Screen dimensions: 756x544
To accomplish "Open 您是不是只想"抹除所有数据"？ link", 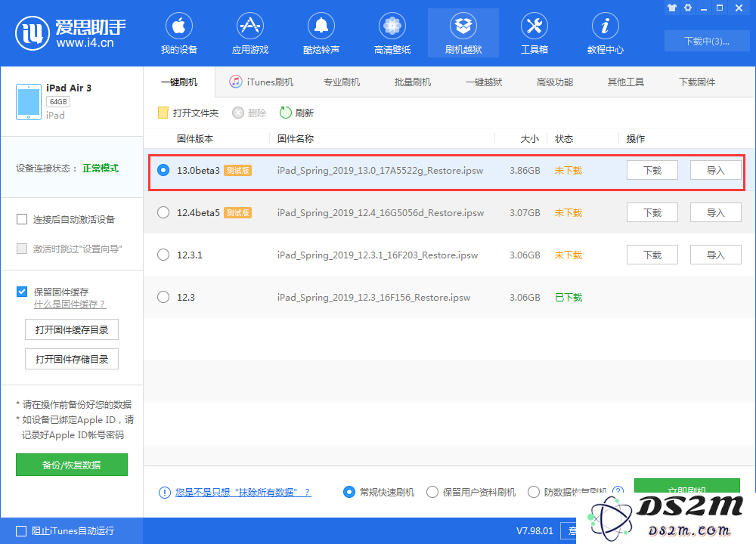I will click(x=243, y=493).
